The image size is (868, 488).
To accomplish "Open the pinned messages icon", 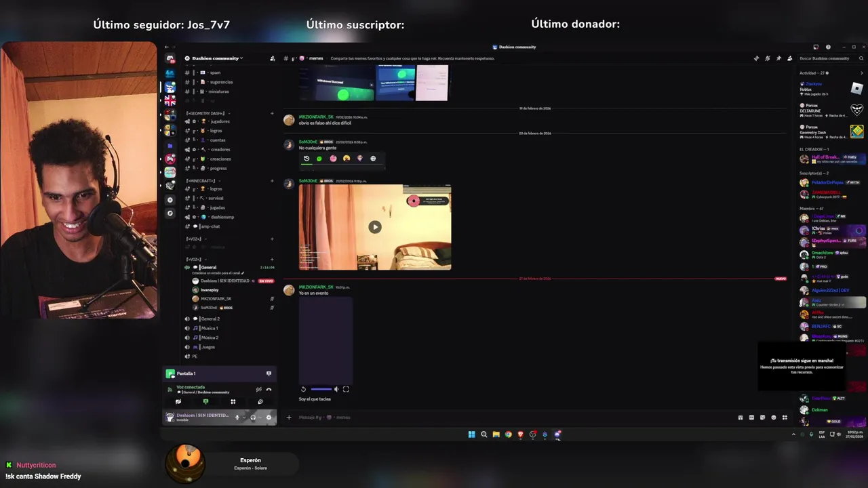I will 778,58.
